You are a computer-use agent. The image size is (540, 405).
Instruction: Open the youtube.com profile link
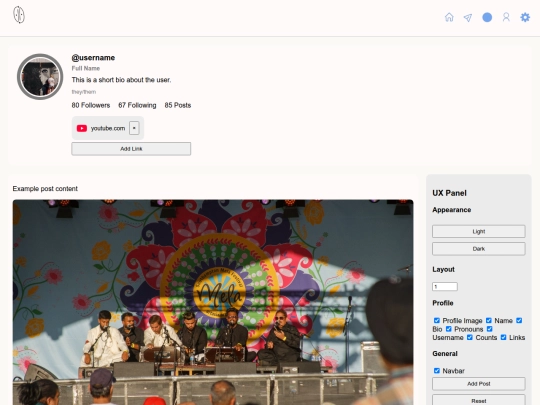[x=108, y=128]
